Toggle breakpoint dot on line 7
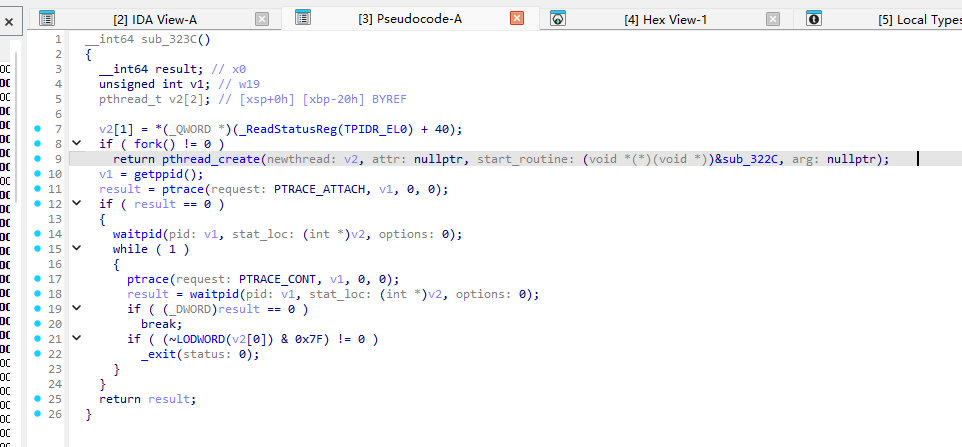The width and height of the screenshot is (962, 447). tap(37, 129)
